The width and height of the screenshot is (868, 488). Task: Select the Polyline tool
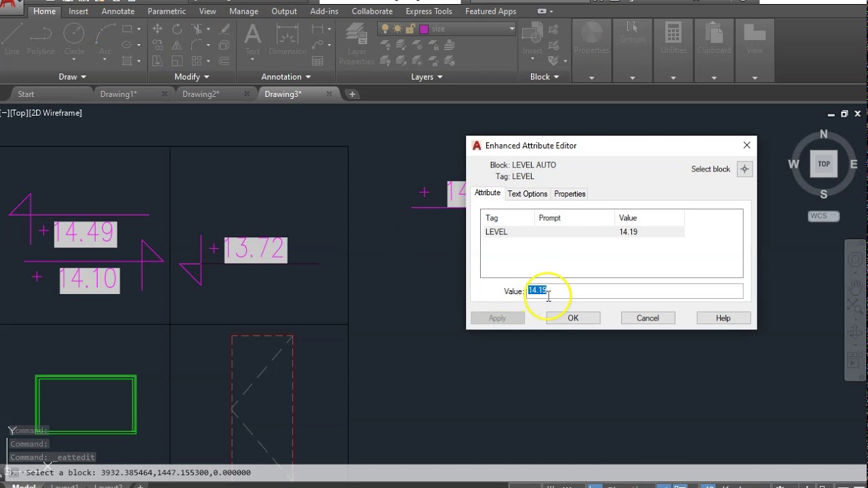[41, 39]
